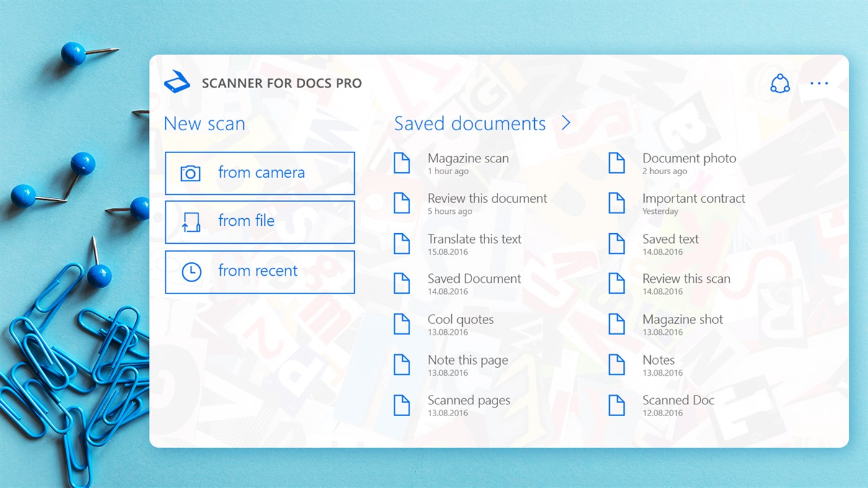Open 'Cool quotes' from saved documents
The width and height of the screenshot is (868, 488).
pyautogui.click(x=460, y=319)
